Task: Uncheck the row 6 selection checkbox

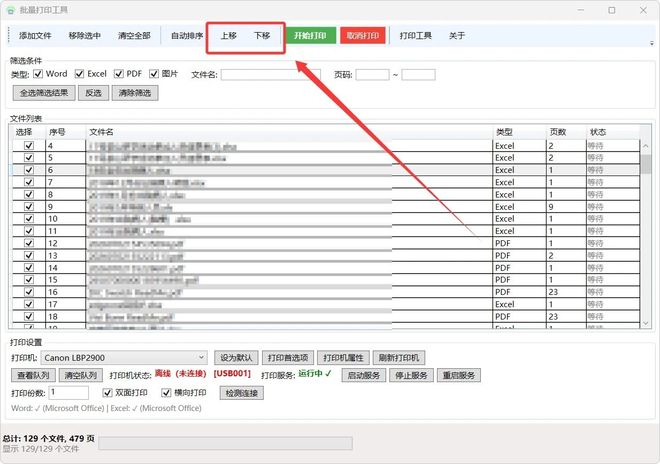Action: click(x=29, y=170)
